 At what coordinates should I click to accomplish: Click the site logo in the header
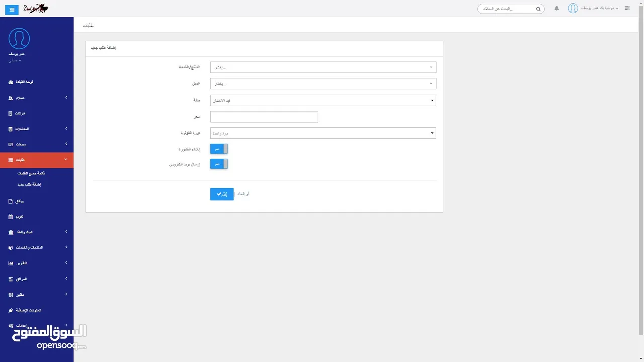pos(35,8)
